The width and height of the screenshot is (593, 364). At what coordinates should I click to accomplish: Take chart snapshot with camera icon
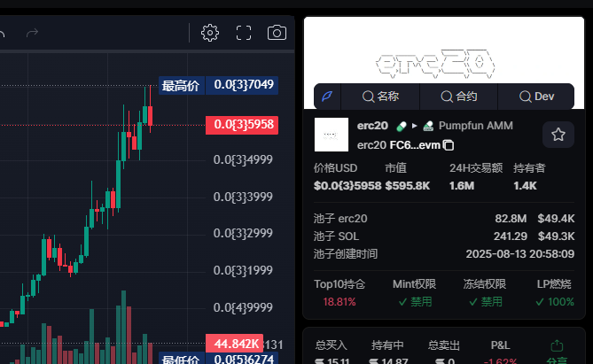click(277, 33)
